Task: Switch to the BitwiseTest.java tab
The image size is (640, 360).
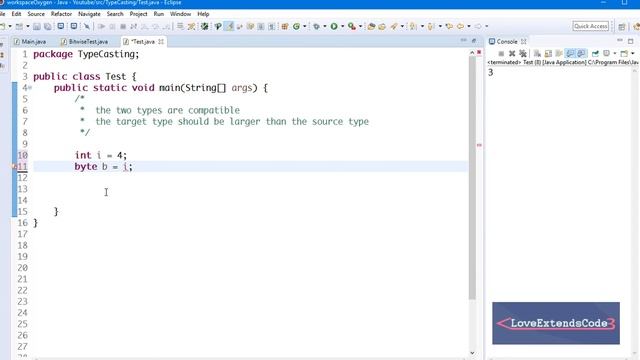Action: coord(84,42)
